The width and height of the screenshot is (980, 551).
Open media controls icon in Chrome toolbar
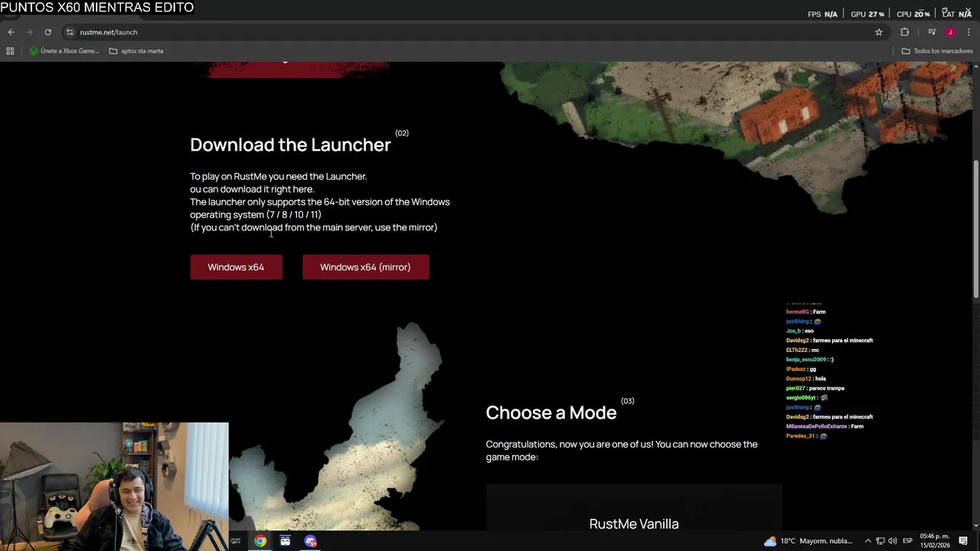pyautogui.click(x=932, y=32)
